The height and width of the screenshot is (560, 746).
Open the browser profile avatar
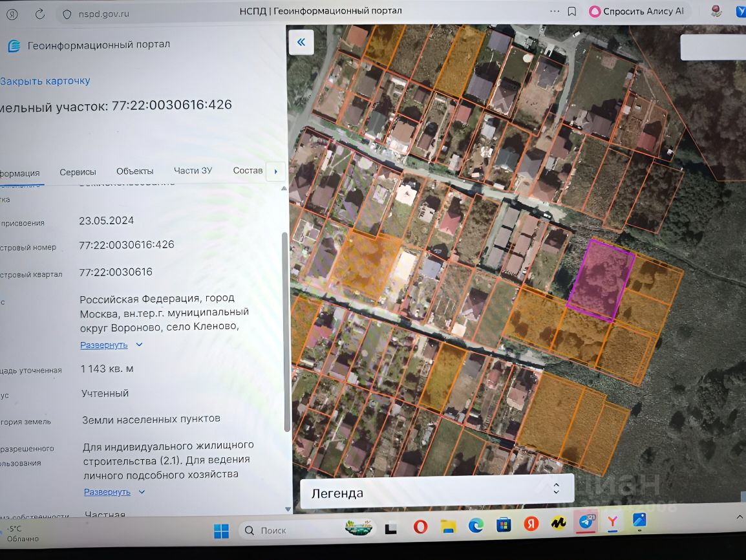(x=716, y=12)
